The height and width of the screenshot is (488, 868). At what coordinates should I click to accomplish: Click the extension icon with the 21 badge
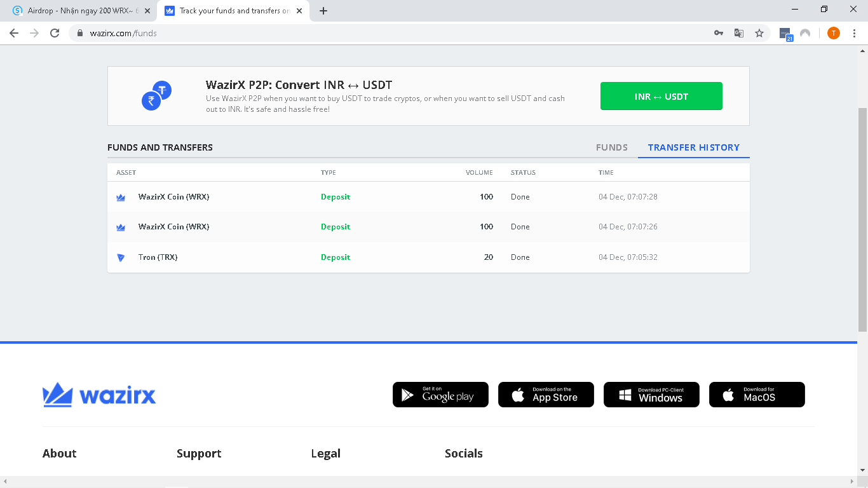tap(785, 34)
